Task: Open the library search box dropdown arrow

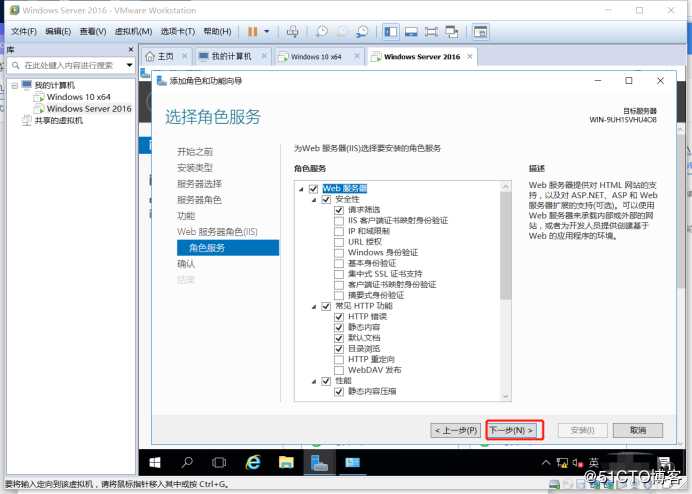Action: click(x=129, y=65)
